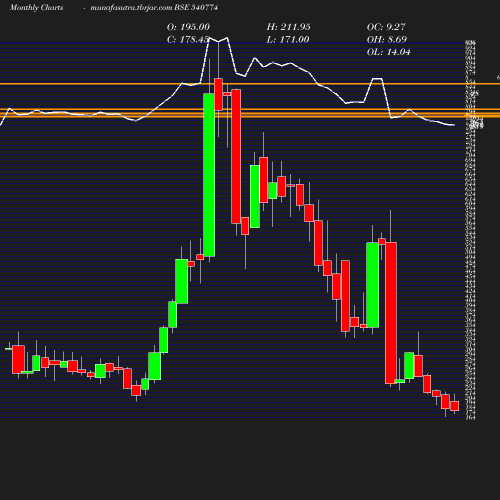Image resolution: width=500 pixels, height=500 pixels.
Task: Select the close value 'C: 178.45'
Action: pos(188,40)
